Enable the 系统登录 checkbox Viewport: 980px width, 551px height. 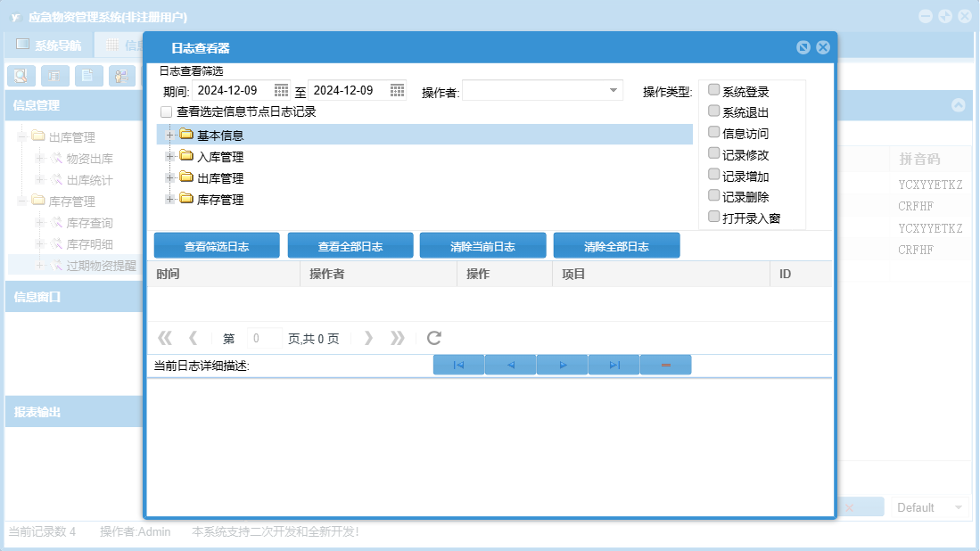(713, 90)
